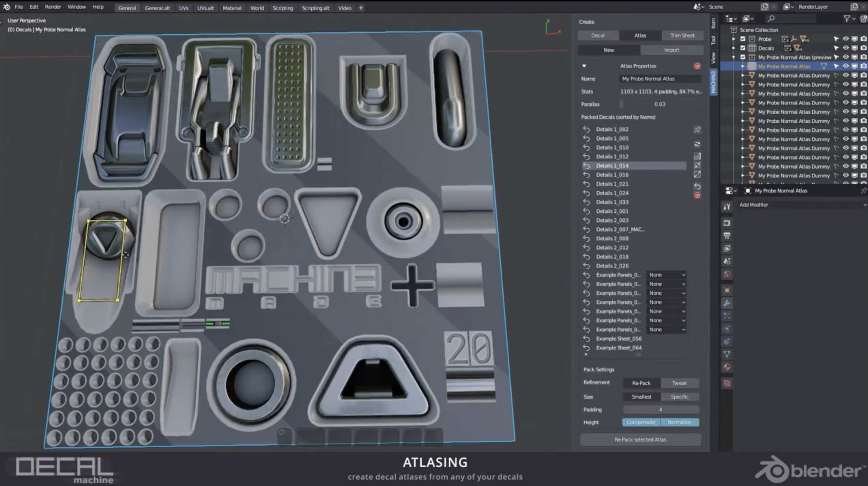This screenshot has height=486, width=868.
Task: Open first Example Panels None dropdown
Action: coord(667,275)
